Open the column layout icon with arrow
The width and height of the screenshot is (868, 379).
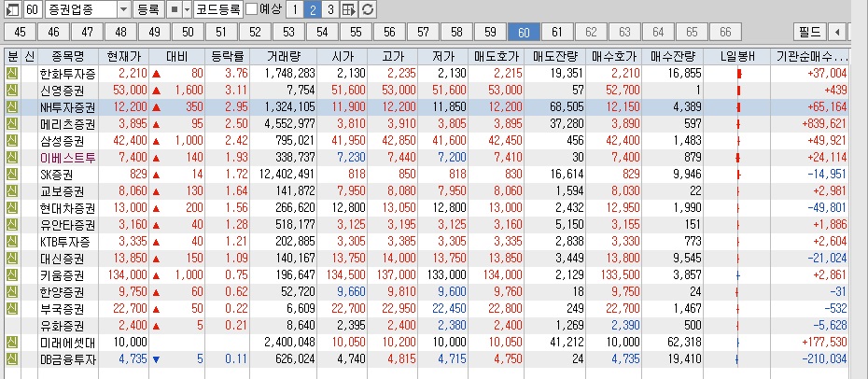coord(349,8)
